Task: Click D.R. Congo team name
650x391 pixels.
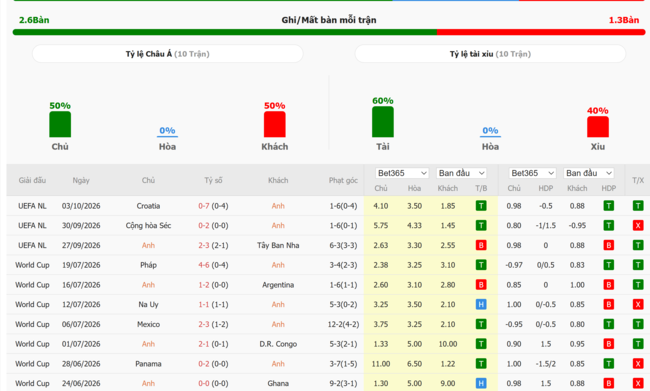Action: [x=278, y=344]
